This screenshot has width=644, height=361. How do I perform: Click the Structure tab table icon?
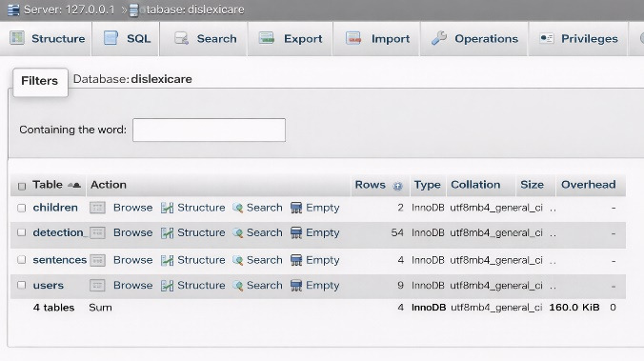pyautogui.click(x=17, y=38)
